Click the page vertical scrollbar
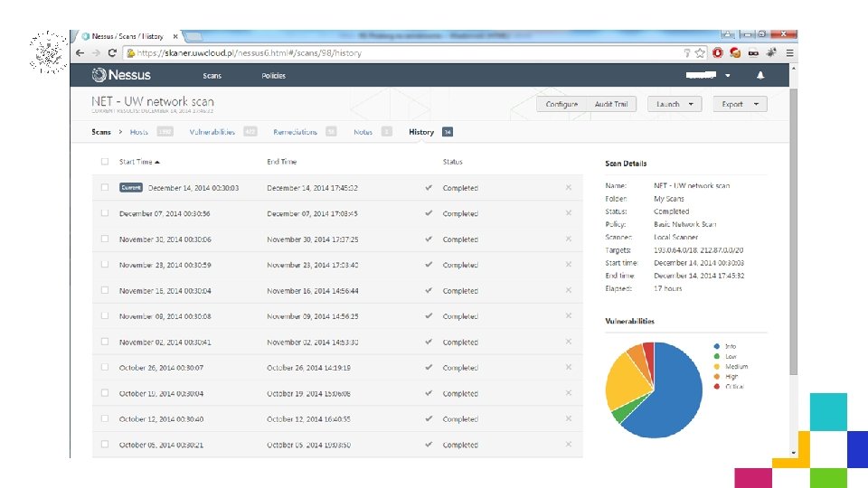 [793, 232]
